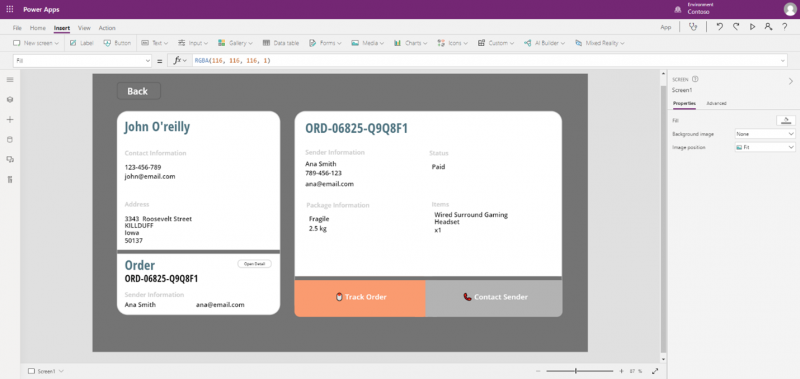Open the Fill color picker swatch
Screen dimensions: 800x379
786,120
